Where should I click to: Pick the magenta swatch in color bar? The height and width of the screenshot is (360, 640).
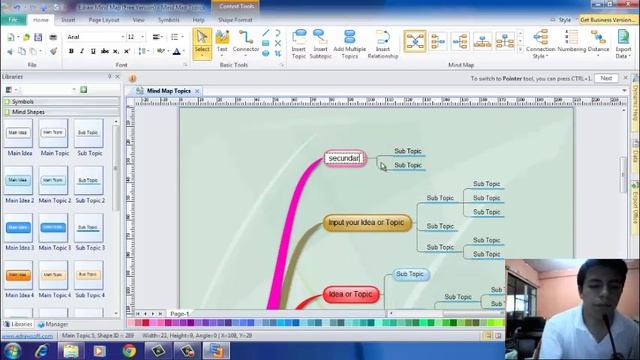click(x=168, y=323)
